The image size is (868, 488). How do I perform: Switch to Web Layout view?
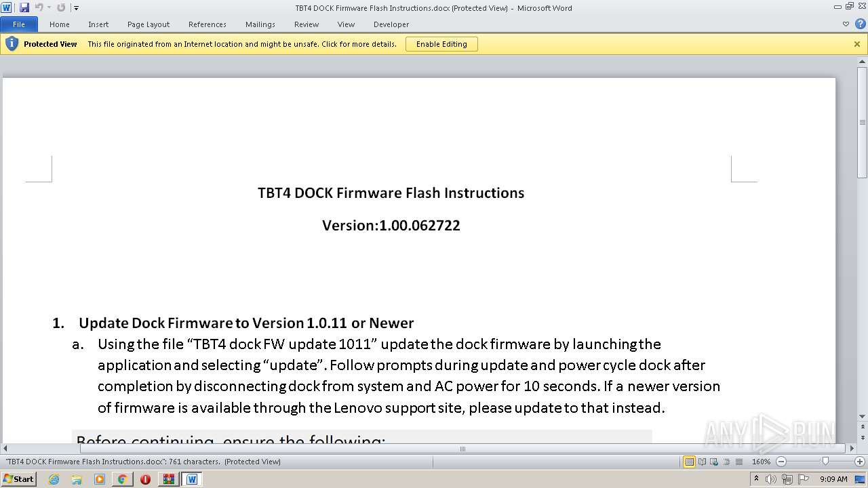(714, 462)
